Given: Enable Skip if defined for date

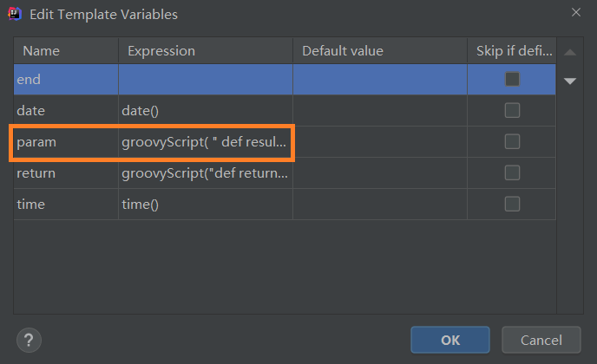Looking at the screenshot, I should [x=512, y=110].
